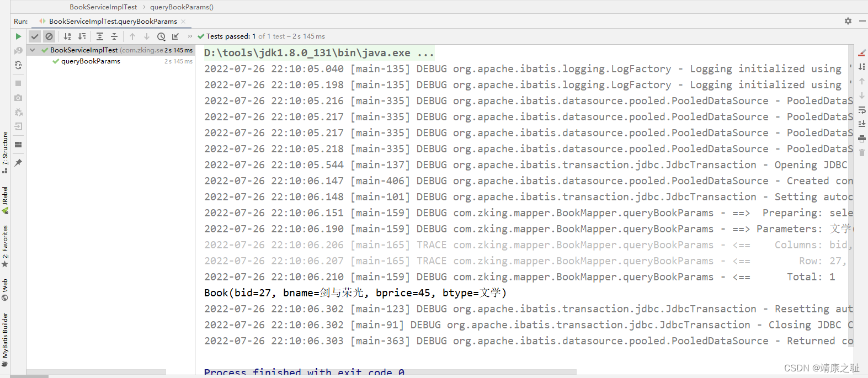This screenshot has width=868, height=378.
Task: Open the MyBatis Builder tool window
Action: [5, 339]
